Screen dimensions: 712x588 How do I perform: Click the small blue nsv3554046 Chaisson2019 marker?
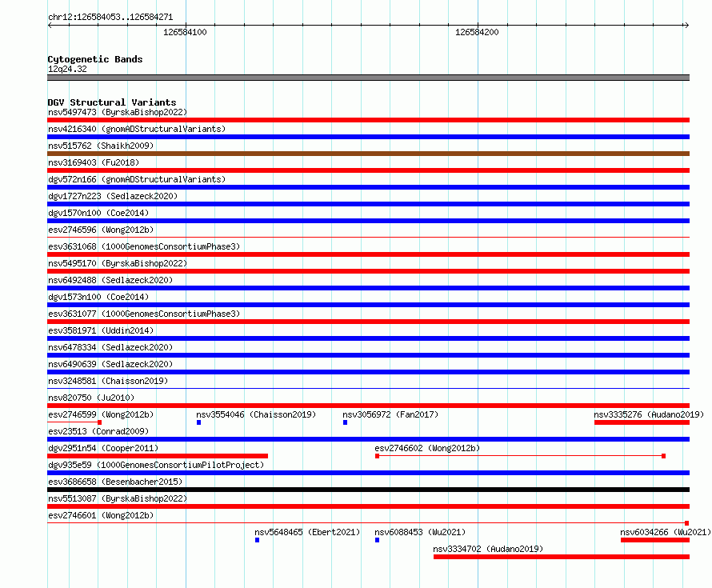199,422
